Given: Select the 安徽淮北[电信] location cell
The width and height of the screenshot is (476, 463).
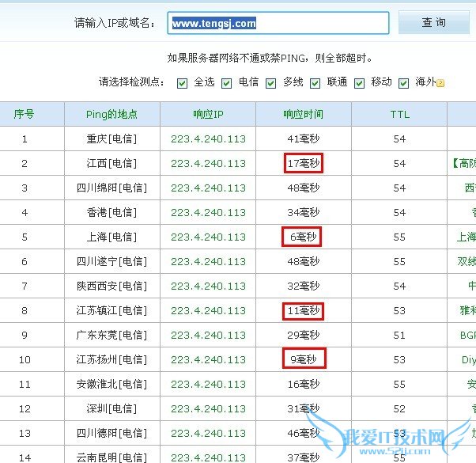Looking at the screenshot, I should (x=111, y=385).
